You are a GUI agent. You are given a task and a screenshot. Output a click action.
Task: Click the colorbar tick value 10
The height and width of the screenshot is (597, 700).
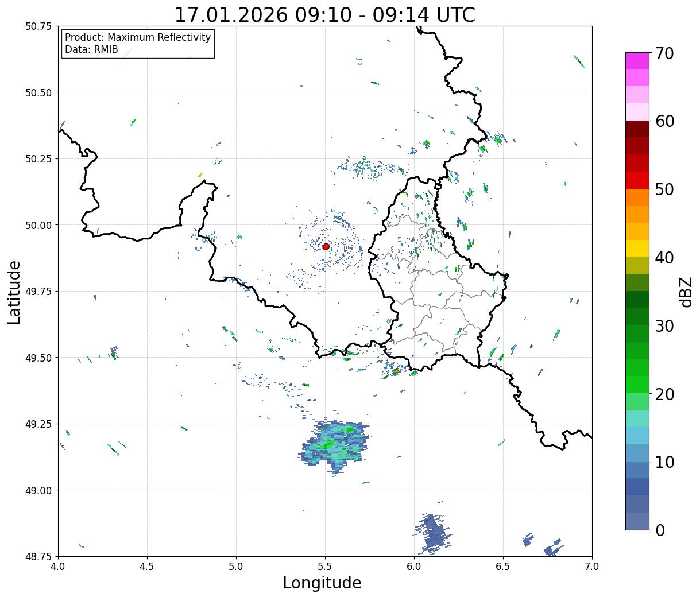[x=664, y=462]
